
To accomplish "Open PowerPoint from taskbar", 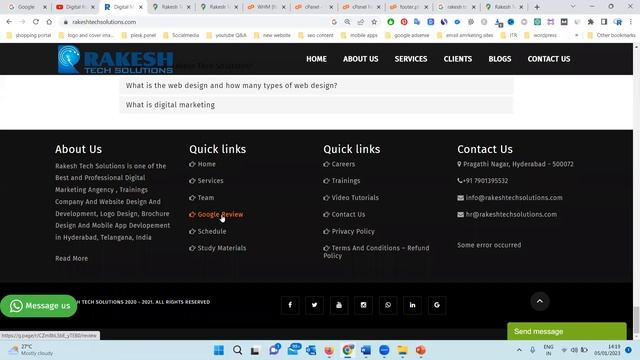I will click(x=421, y=350).
